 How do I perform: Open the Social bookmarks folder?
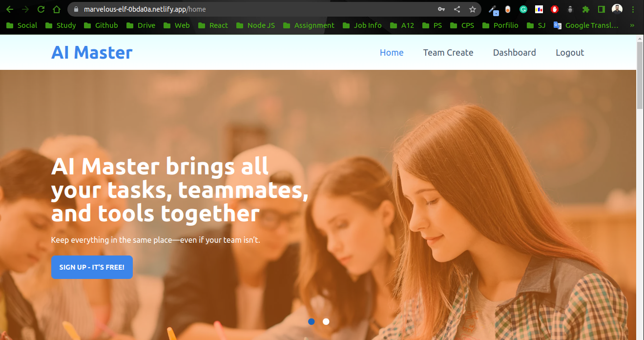21,25
